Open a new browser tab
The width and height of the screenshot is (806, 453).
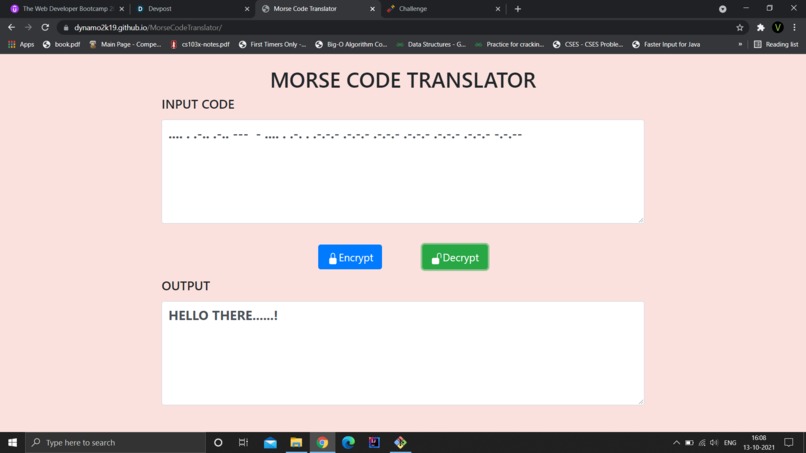pyautogui.click(x=518, y=9)
